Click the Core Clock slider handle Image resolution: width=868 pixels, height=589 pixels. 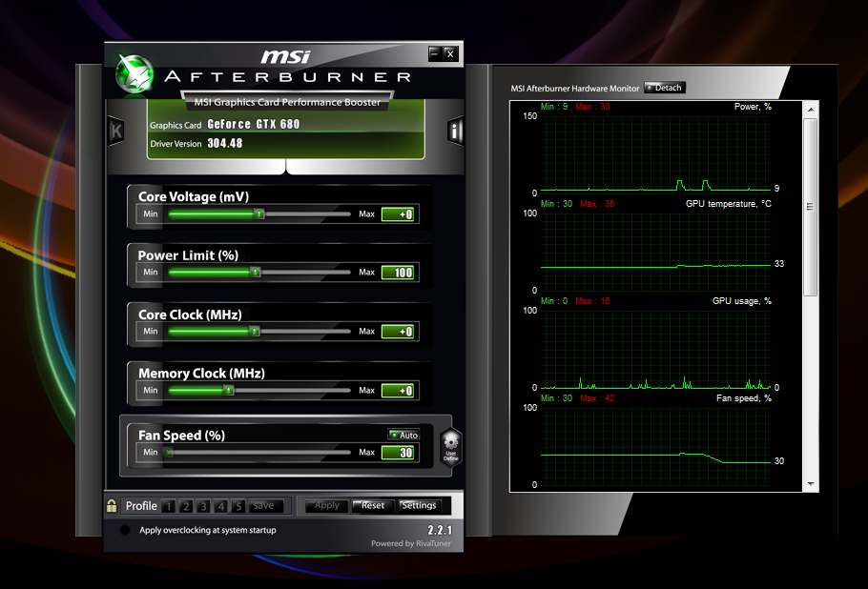(x=254, y=332)
